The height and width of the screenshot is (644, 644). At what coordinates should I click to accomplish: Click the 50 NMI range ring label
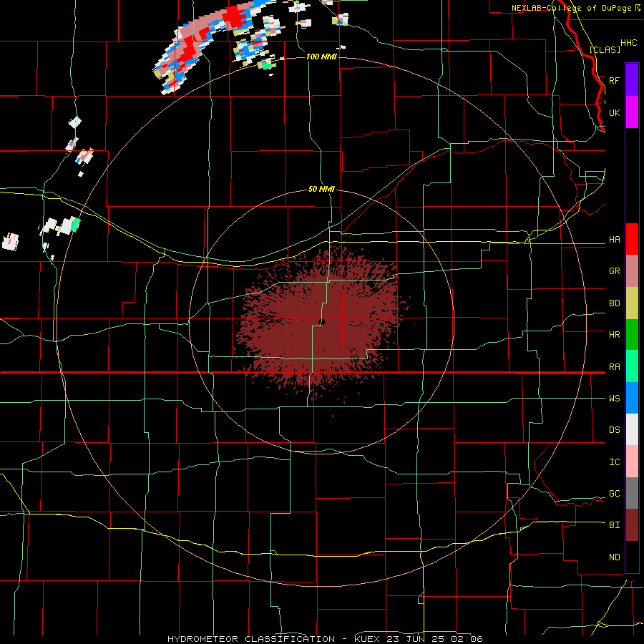click(321, 190)
